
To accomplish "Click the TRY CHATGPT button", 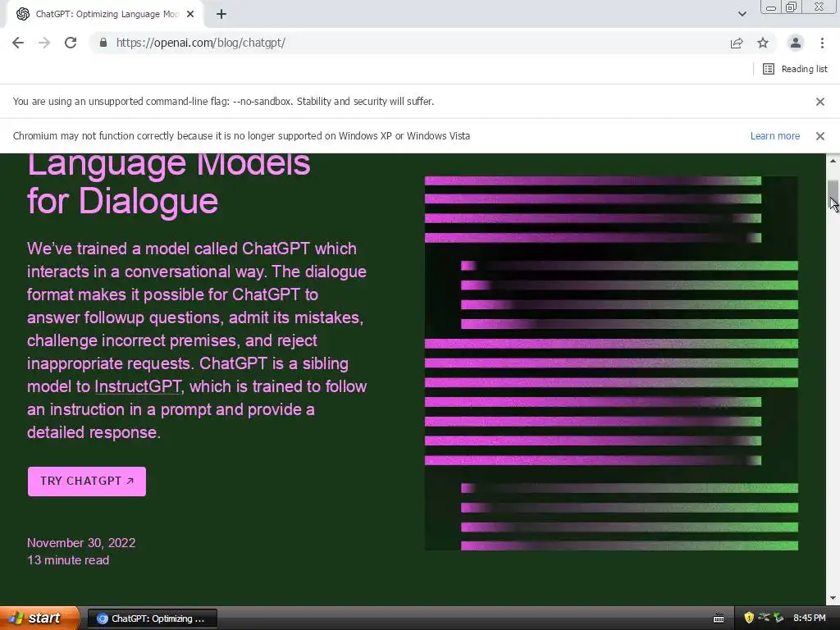I will [x=87, y=481].
